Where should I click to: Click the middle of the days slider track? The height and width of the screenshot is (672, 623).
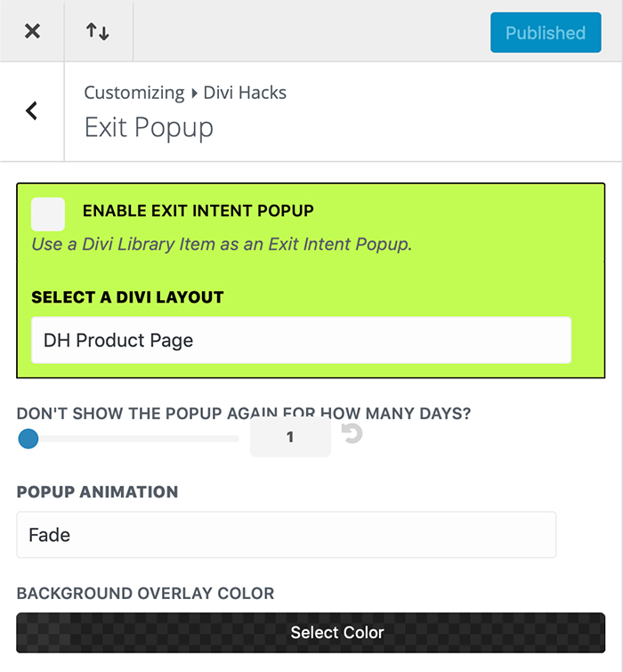click(128, 439)
